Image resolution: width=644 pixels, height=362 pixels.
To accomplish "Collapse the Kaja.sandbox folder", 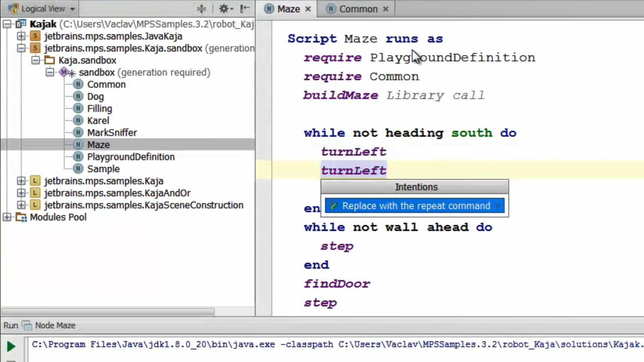I will point(35,60).
